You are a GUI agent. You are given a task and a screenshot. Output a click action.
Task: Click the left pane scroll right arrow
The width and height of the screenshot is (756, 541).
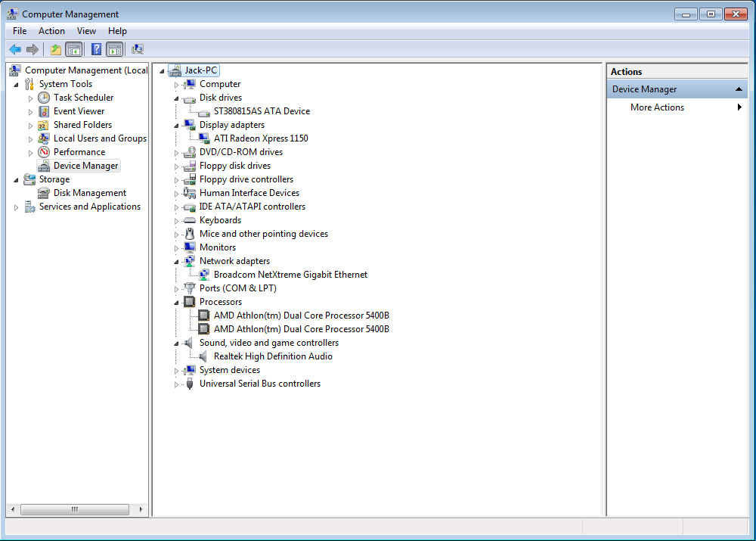(141, 509)
